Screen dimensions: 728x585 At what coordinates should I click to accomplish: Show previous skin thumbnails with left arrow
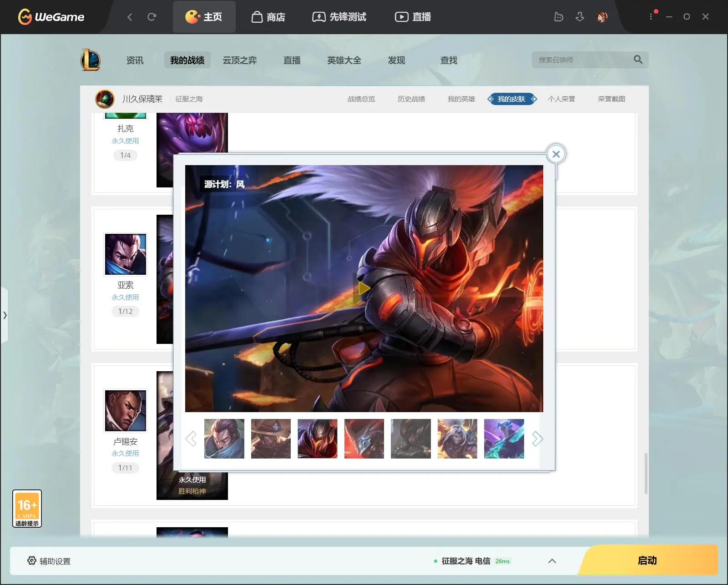tap(191, 439)
